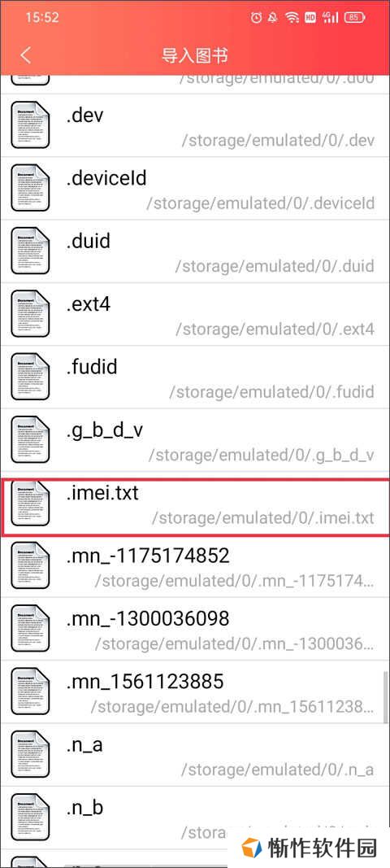
Task: Tap the /storage/emulated/0/.duid path text
Action: (275, 266)
